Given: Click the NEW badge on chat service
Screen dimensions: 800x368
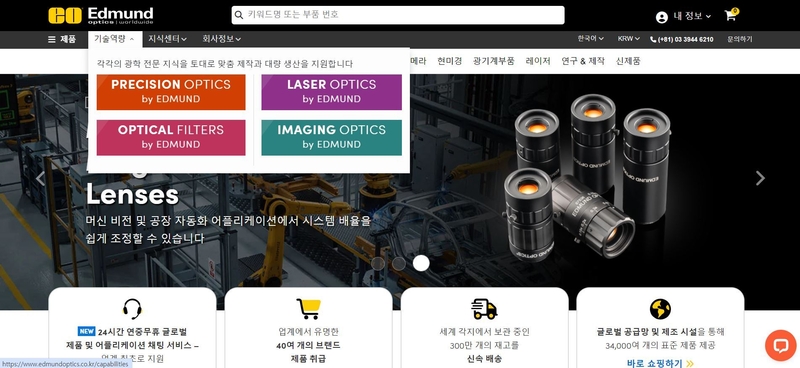Looking at the screenshot, I should [x=86, y=331].
